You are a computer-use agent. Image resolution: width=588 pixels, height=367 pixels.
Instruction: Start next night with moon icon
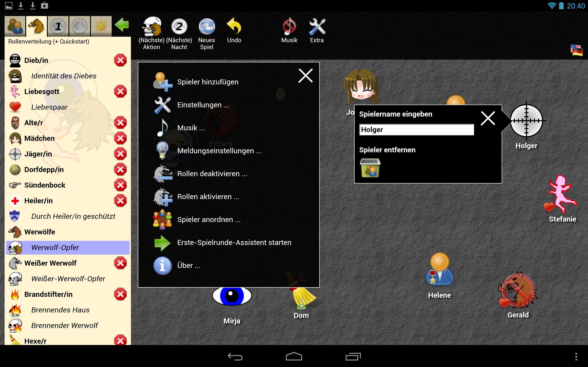pos(179,27)
